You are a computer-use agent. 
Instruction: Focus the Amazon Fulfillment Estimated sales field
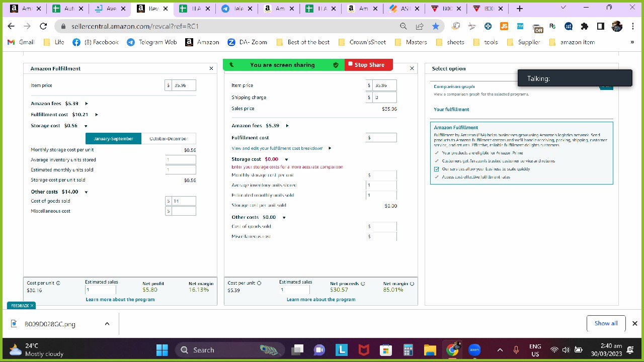click(101, 290)
